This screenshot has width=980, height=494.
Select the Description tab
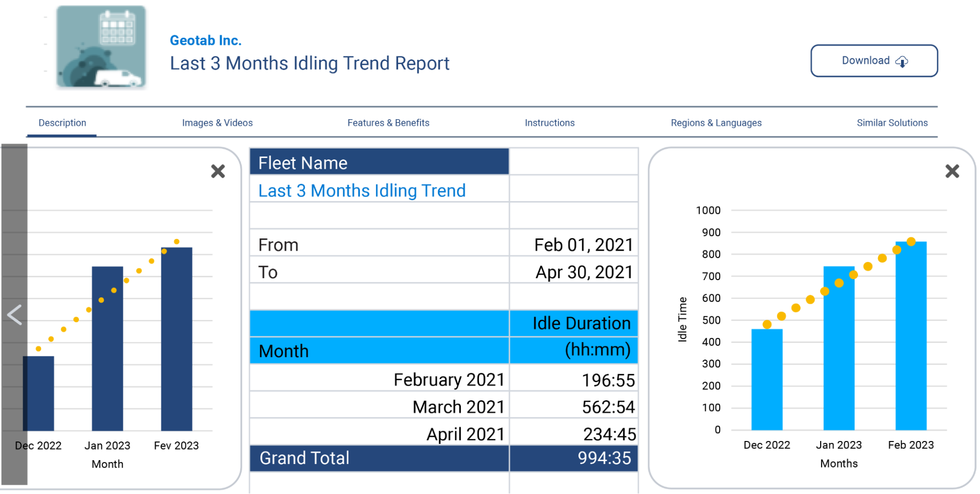click(x=62, y=123)
